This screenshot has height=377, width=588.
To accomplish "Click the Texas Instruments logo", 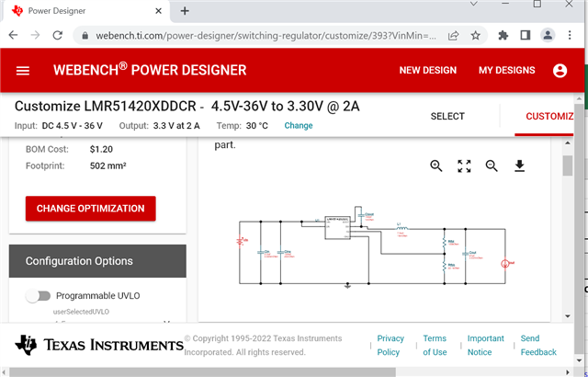I will pyautogui.click(x=99, y=345).
